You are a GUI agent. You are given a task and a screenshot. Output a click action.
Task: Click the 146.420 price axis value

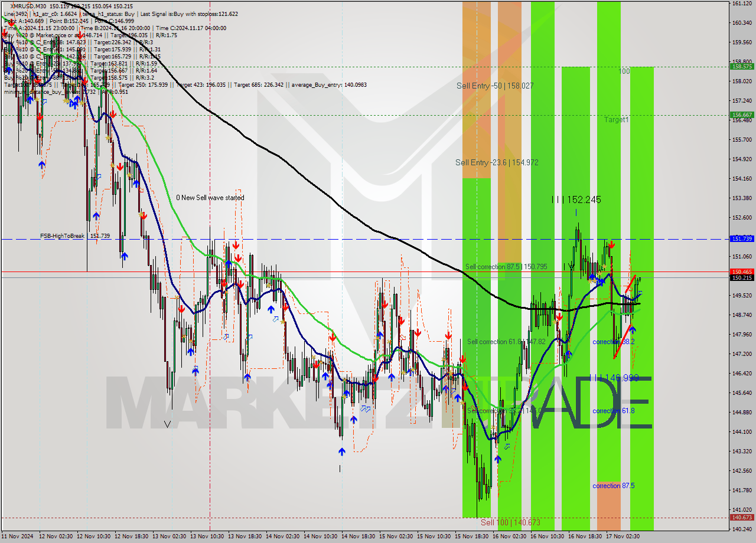pos(741,374)
